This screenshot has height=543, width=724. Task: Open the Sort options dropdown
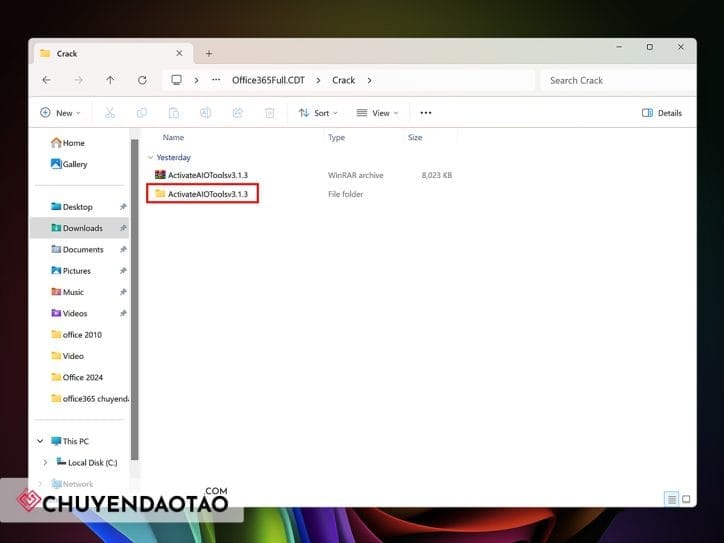(318, 113)
